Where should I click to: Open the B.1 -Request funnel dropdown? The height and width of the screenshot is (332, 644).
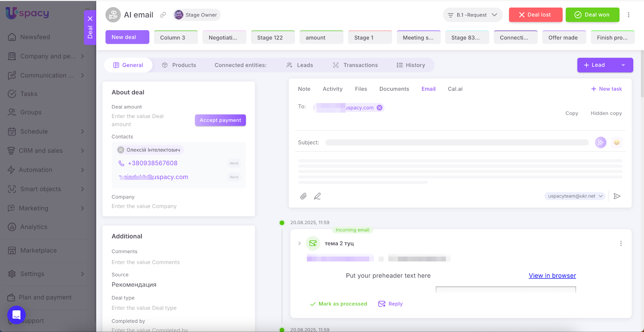(x=473, y=15)
